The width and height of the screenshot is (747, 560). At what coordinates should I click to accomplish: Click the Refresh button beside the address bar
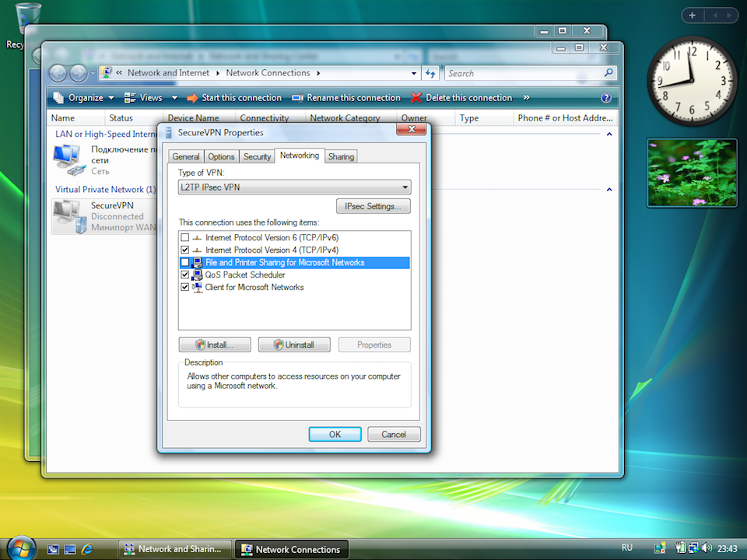pos(430,73)
